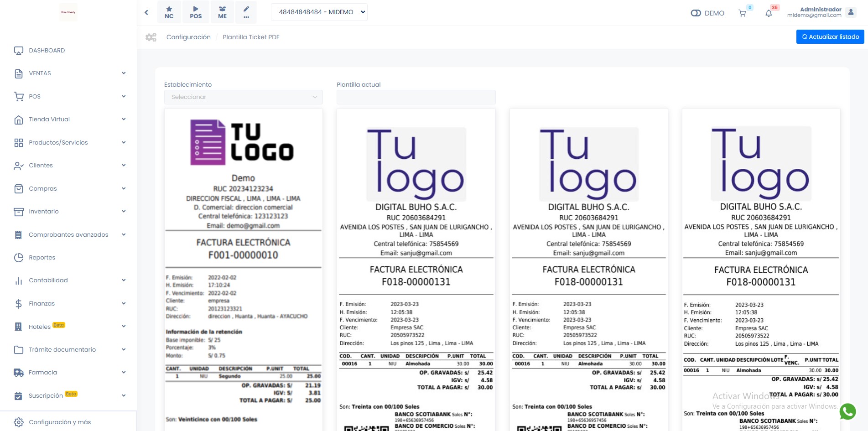
Task: Click the Configuración breadcrumb link
Action: 188,37
